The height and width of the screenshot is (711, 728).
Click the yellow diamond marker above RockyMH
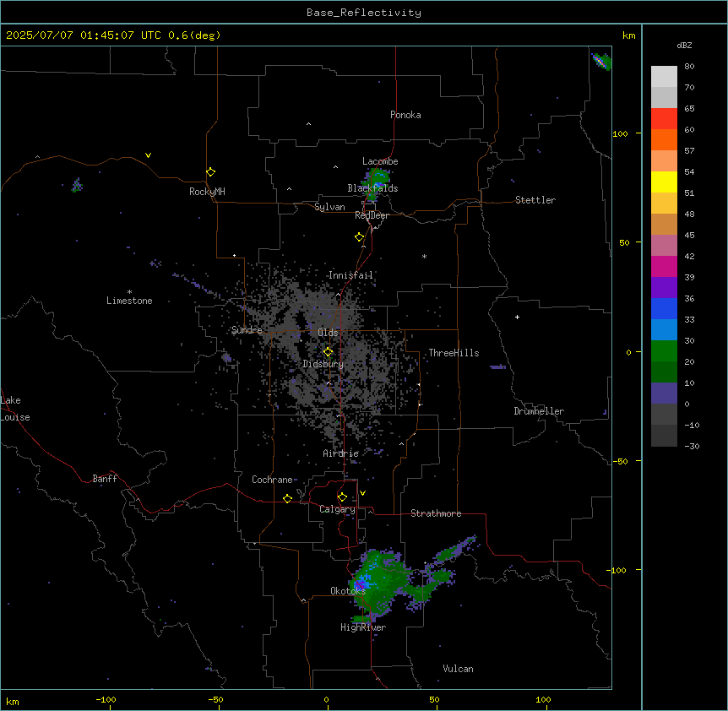[x=211, y=172]
